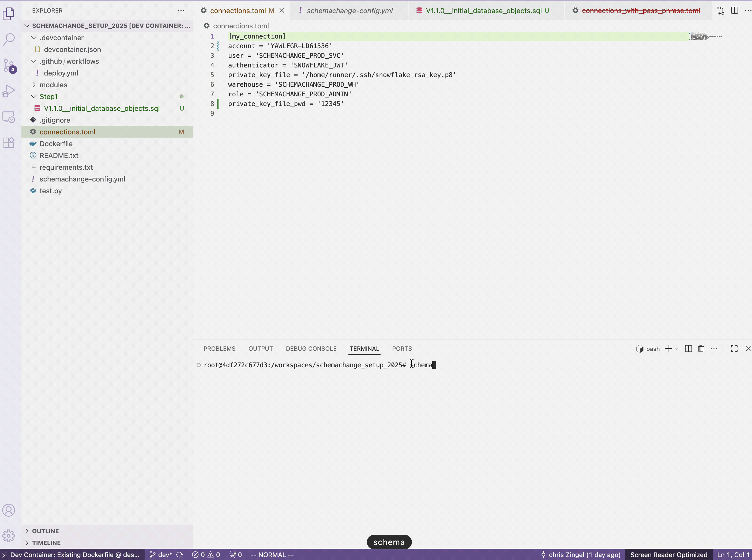Viewport: 752px width, 560px height.
Task: Toggle split editor layout
Action: click(x=734, y=10)
